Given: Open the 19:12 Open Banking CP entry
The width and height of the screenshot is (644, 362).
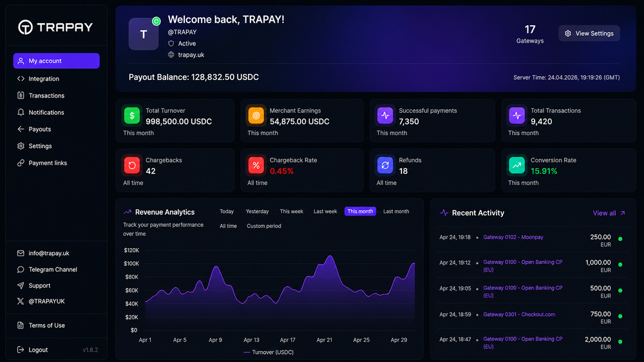Looking at the screenshot, I should [522, 266].
